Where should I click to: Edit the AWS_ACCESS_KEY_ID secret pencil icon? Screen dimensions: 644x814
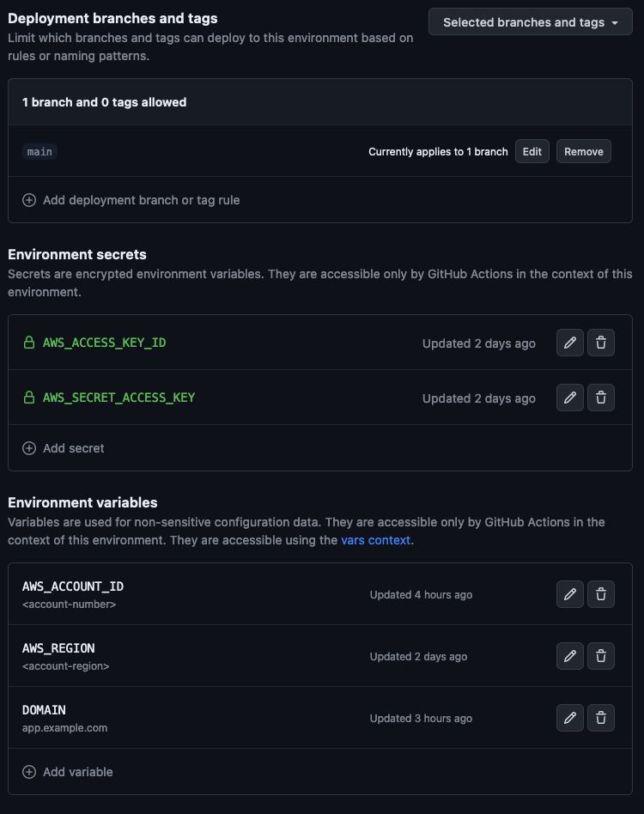[x=570, y=343]
